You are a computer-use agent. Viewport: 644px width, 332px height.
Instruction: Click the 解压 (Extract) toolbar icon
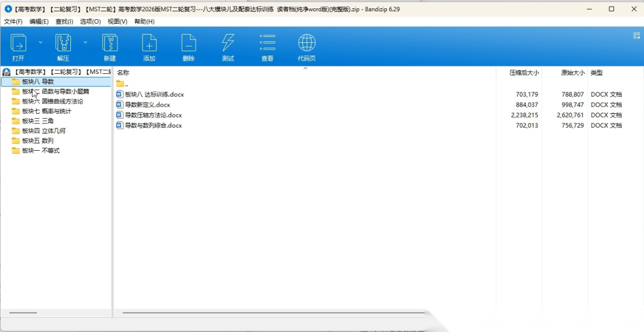click(63, 44)
